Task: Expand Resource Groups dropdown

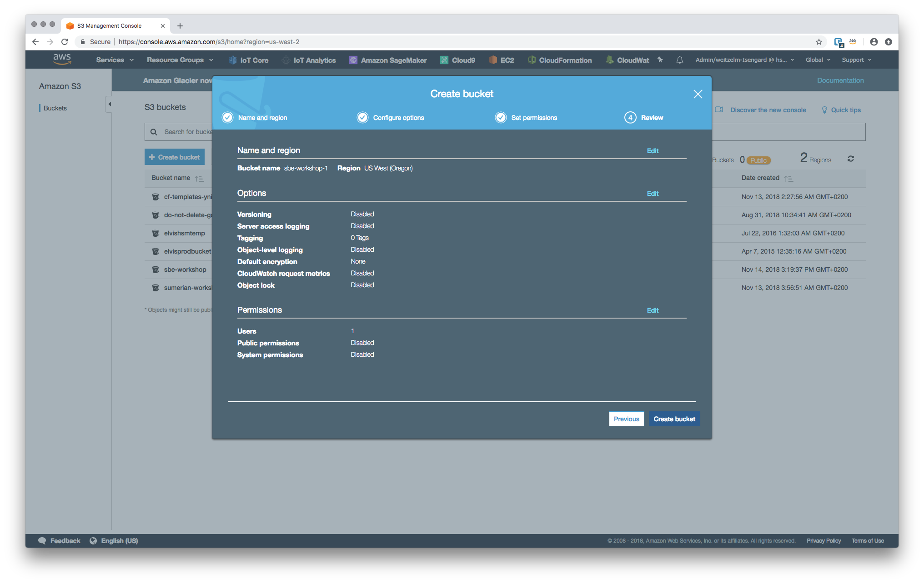Action: pyautogui.click(x=180, y=60)
